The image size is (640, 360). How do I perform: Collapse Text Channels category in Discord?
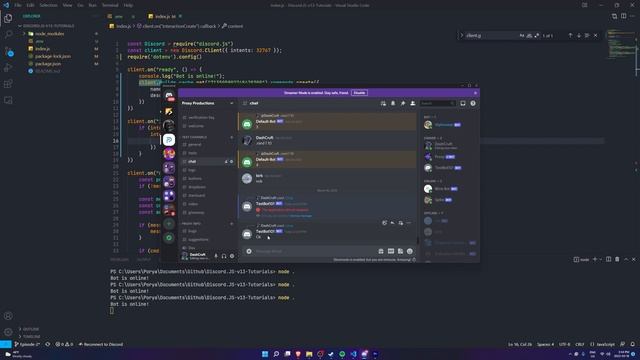194,137
